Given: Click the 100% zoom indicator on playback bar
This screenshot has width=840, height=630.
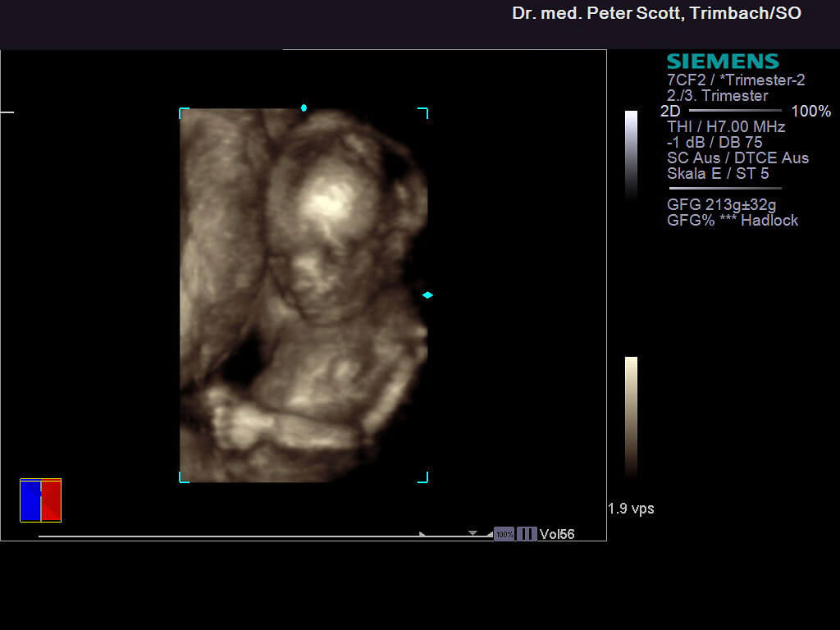Looking at the screenshot, I should point(504,534).
